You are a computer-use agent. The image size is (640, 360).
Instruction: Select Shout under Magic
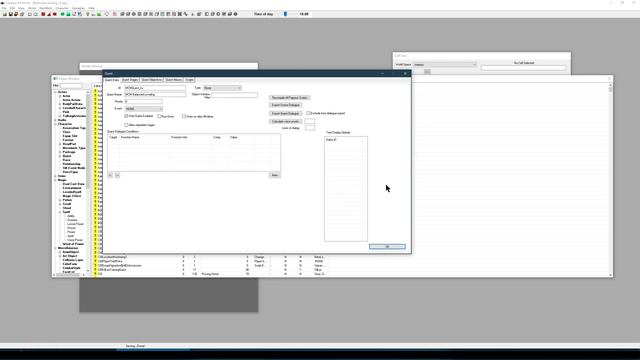tap(67, 208)
